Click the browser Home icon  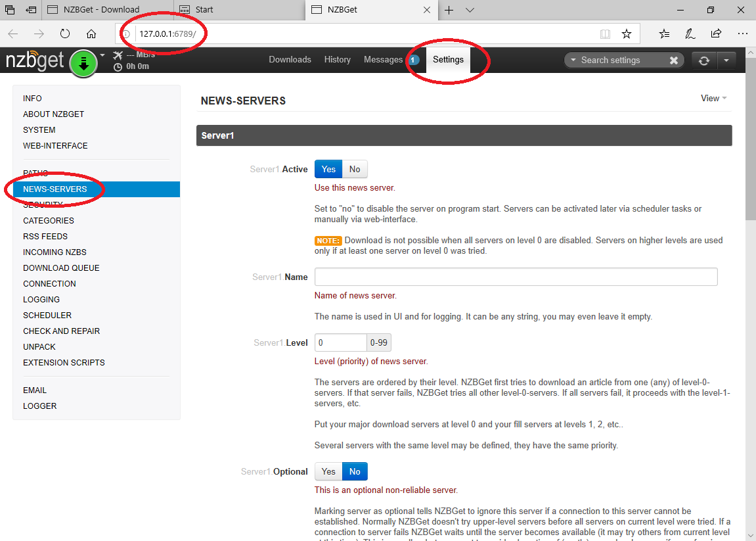click(x=91, y=34)
